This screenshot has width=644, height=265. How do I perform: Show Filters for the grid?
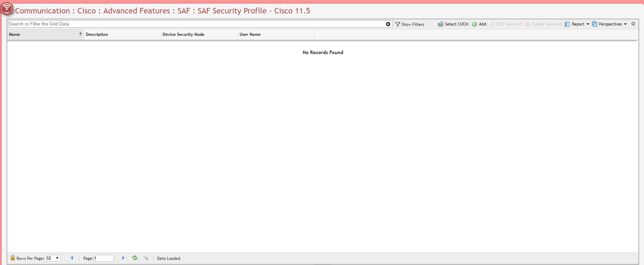[410, 24]
